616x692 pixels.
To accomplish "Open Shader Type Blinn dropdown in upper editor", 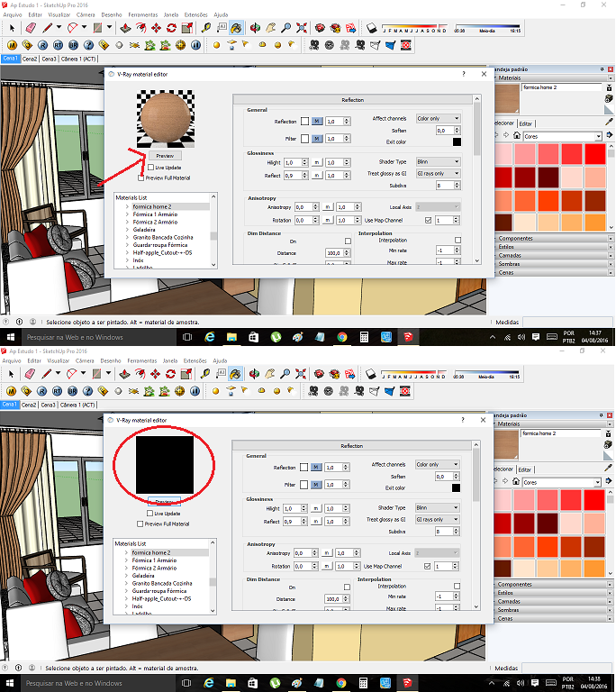I will click(x=439, y=161).
